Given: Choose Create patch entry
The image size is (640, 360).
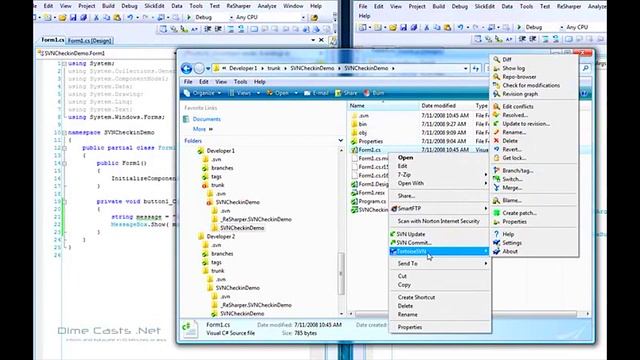Looking at the screenshot, I should 519,213.
